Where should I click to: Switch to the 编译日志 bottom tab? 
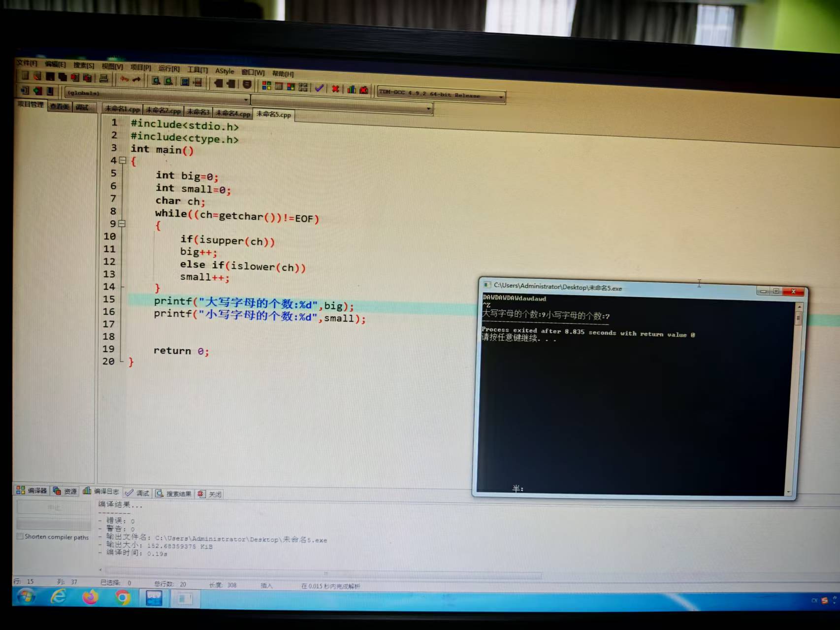(100, 491)
